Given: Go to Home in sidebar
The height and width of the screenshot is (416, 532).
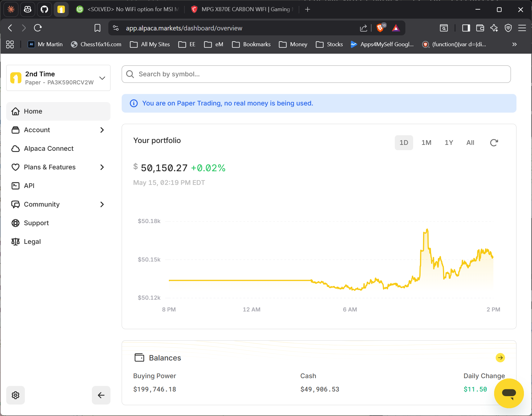Looking at the screenshot, I should tap(58, 111).
